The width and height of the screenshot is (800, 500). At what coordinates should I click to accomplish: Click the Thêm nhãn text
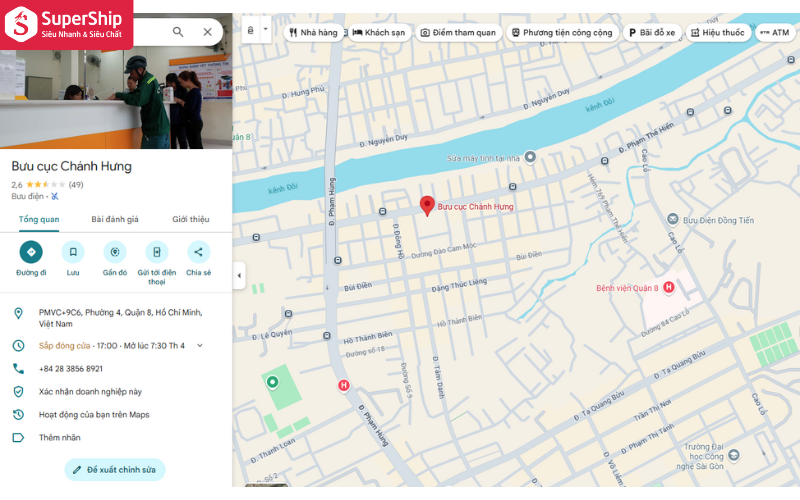(x=60, y=437)
